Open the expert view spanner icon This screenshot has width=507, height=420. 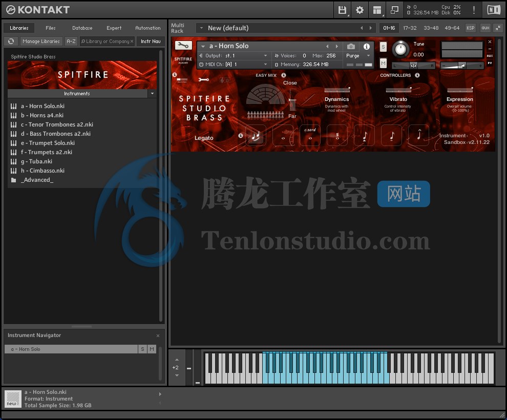click(x=203, y=79)
